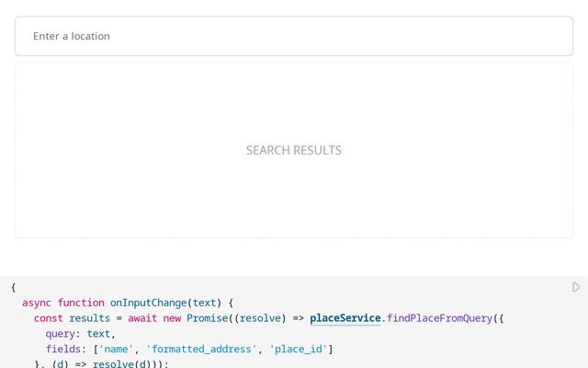588x368 pixels.
Task: Click the 'place_id' string in code
Action: (300, 350)
